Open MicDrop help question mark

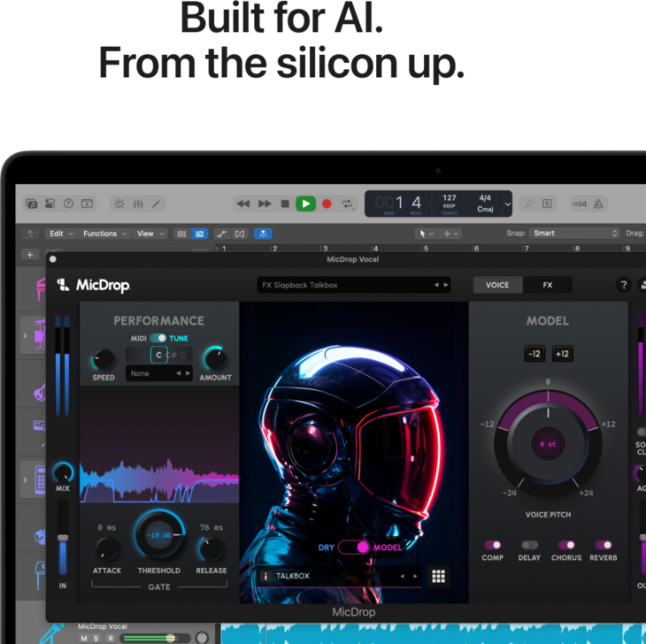(x=623, y=285)
